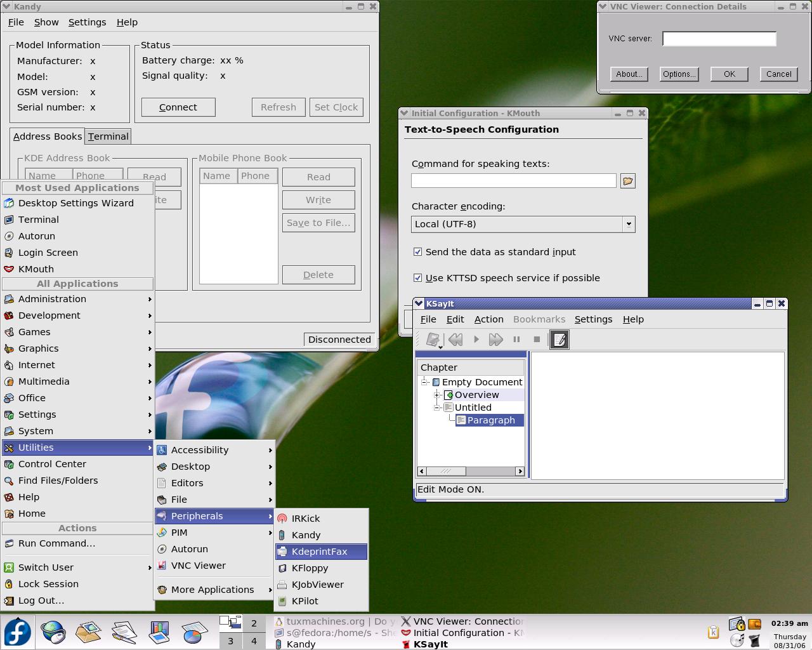Click the KPilot icon in the submenu
812x650 pixels.
(282, 601)
